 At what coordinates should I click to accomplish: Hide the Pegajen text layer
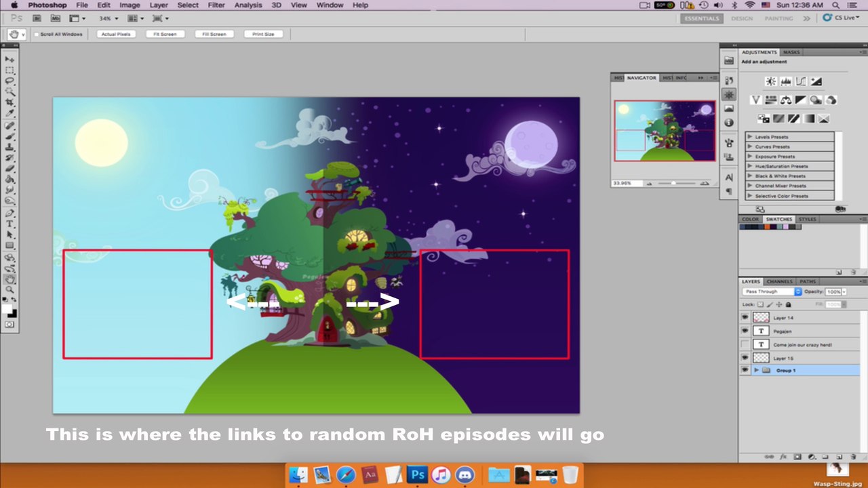(x=745, y=331)
